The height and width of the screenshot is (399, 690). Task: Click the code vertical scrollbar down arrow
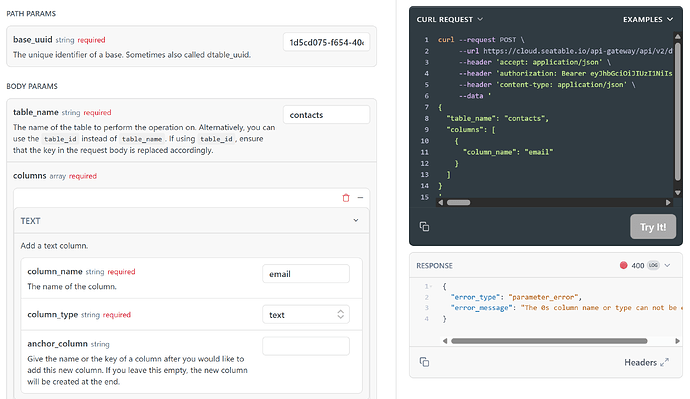click(678, 193)
